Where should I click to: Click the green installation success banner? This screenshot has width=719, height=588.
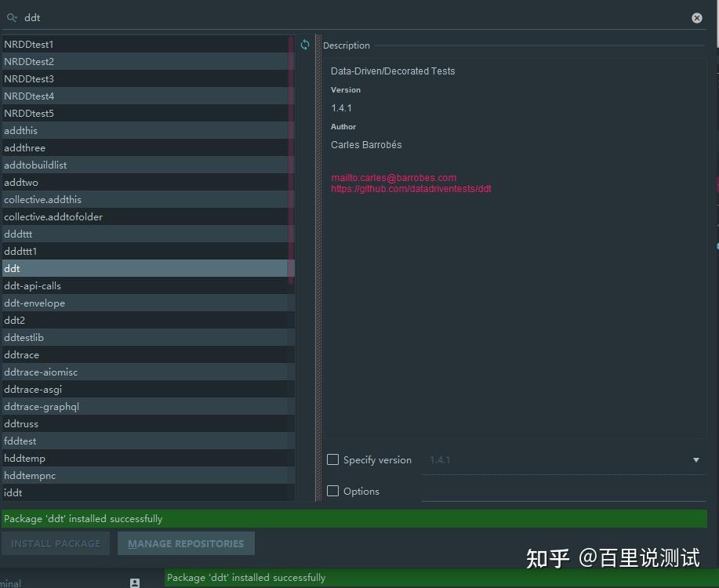[x=353, y=518]
